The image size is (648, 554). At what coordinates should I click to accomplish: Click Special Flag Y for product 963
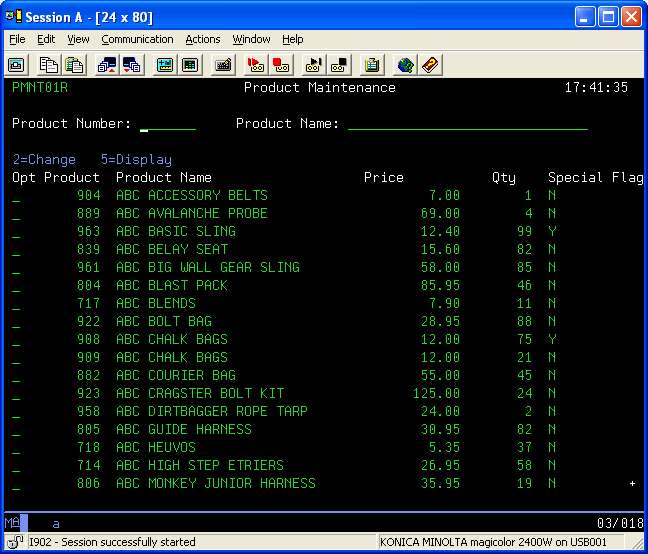click(x=552, y=231)
